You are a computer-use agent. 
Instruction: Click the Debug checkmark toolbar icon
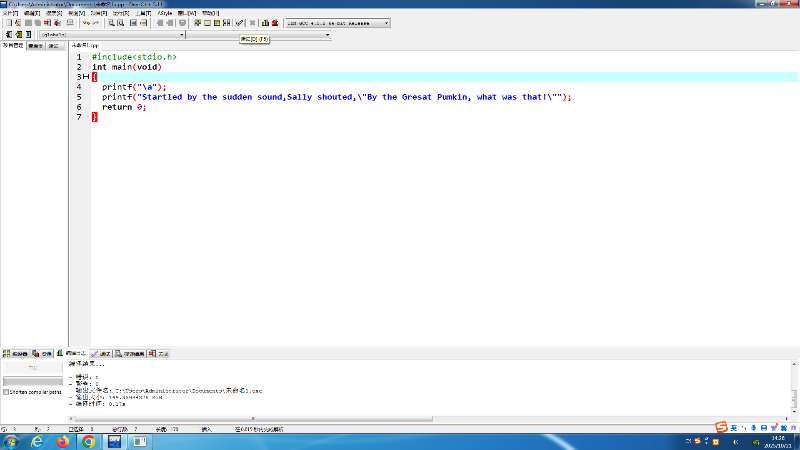[x=239, y=23]
